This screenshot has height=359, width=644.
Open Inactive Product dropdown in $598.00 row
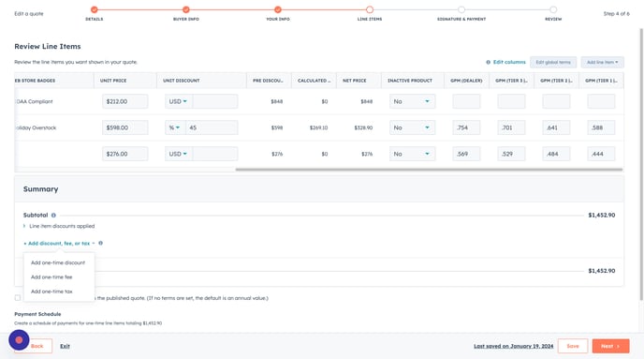[x=412, y=127]
